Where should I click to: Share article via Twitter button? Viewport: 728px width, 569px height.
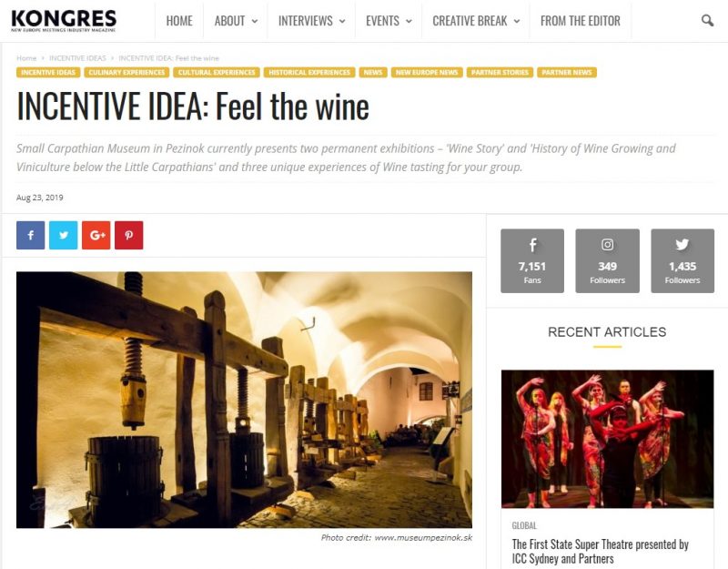point(64,235)
